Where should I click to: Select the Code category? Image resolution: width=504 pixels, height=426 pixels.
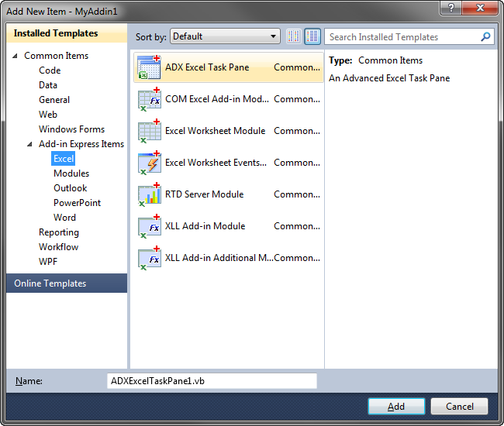pyautogui.click(x=50, y=70)
